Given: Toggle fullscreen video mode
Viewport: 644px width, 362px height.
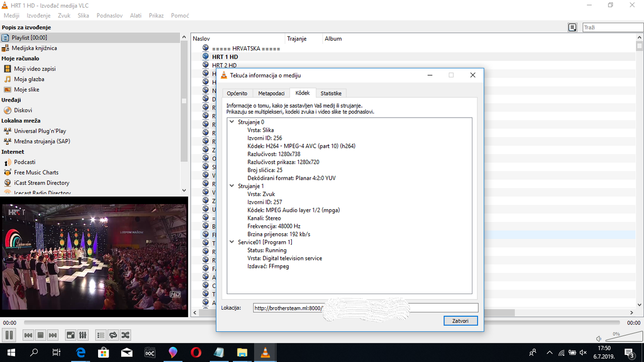Looking at the screenshot, I should pyautogui.click(x=71, y=335).
